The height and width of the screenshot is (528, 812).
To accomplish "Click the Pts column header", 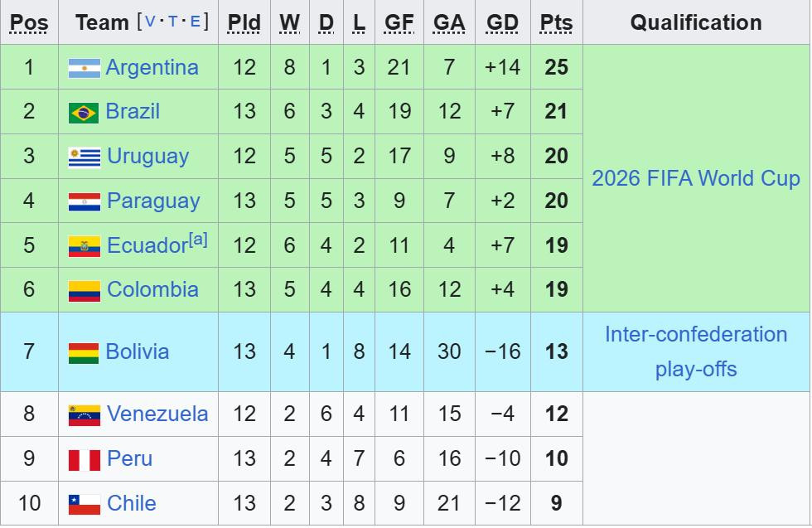I will point(556,22).
